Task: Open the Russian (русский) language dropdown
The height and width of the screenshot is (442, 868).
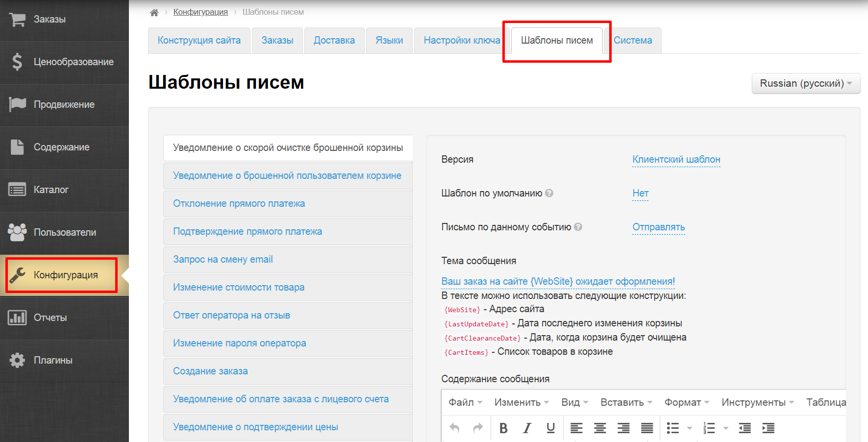Action: (x=805, y=83)
